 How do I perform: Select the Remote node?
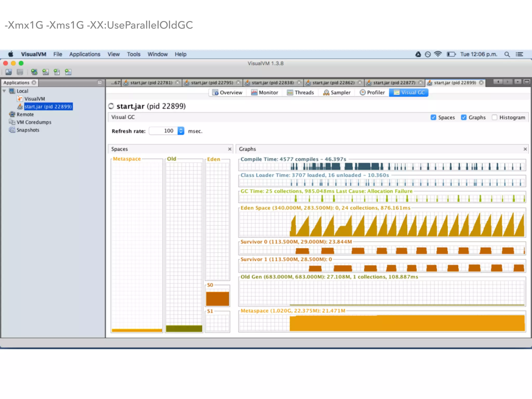[x=22, y=114]
